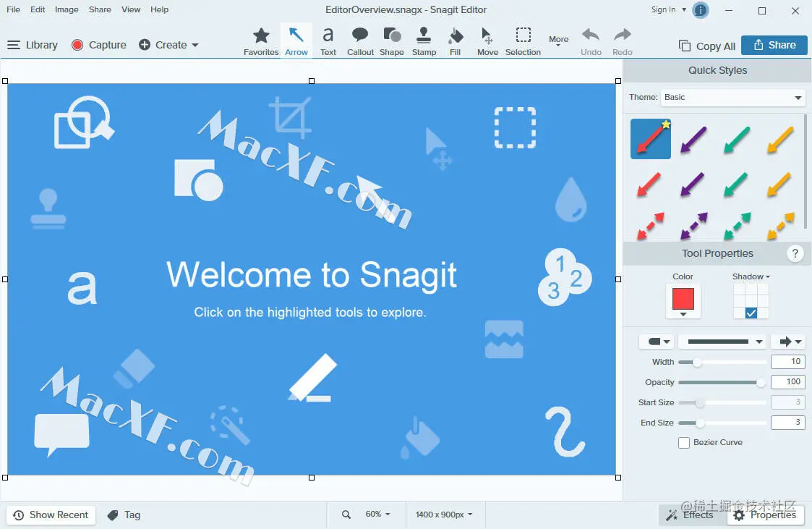Screen dimensions: 812x529
Task: Open the Theme dropdown showing Basic
Action: [732, 98]
